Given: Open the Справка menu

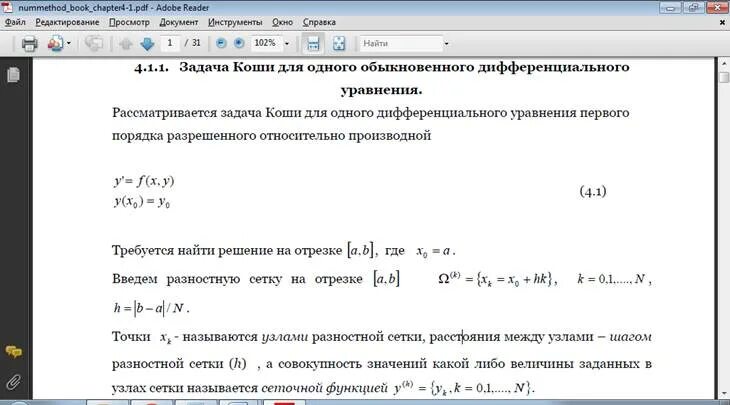Looking at the screenshot, I should click(319, 22).
